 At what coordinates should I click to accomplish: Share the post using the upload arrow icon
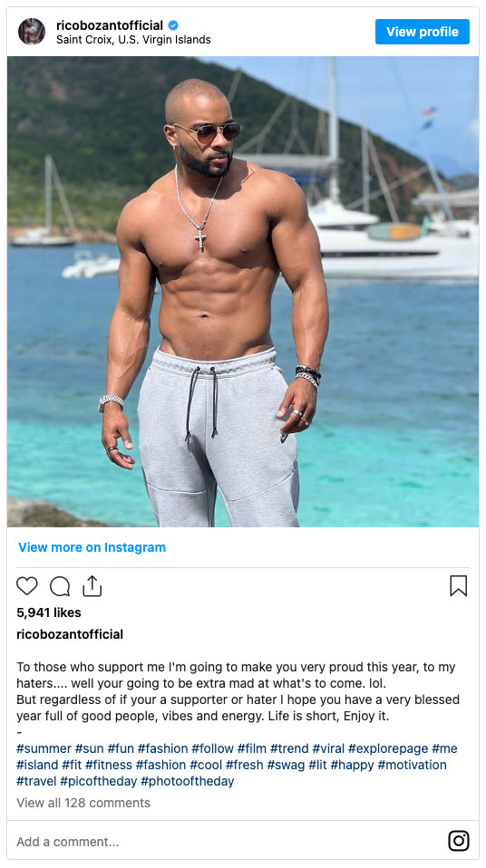pos(92,585)
